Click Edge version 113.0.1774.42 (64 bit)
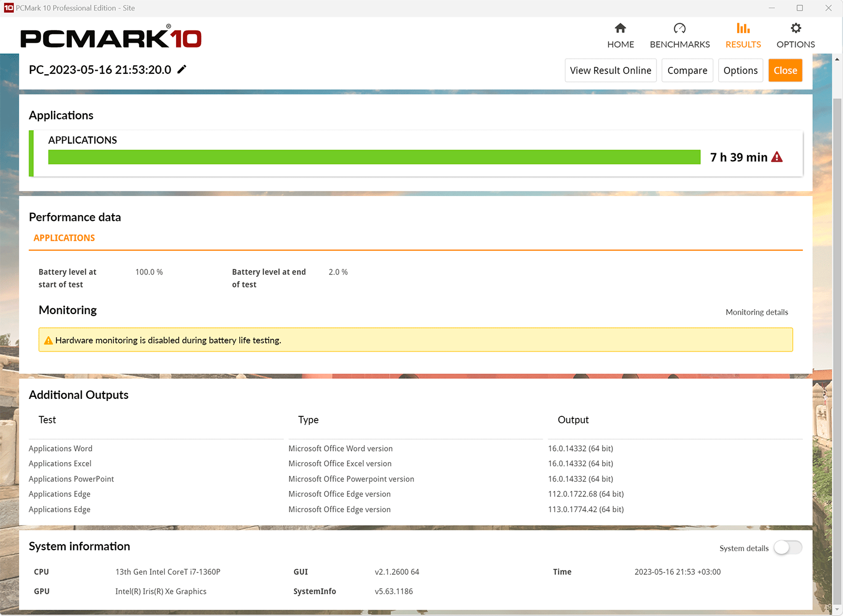 (x=586, y=510)
